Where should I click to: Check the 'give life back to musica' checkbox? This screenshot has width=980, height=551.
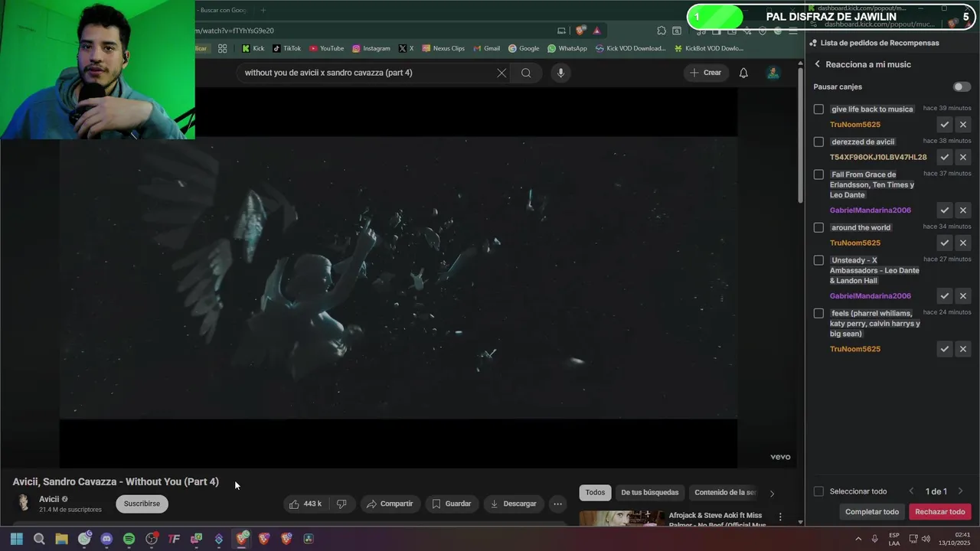[818, 109]
